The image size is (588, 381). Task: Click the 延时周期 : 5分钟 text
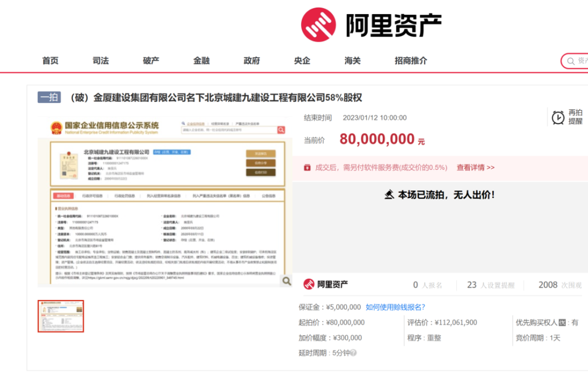[325, 353]
